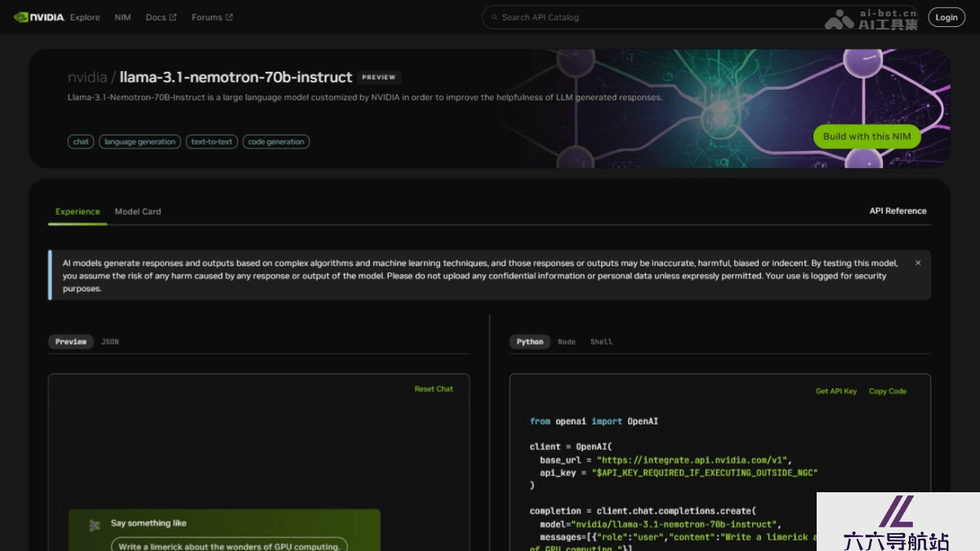
Task: Click the model title llama-3.1-nemotron-70b-instruct
Action: click(236, 78)
